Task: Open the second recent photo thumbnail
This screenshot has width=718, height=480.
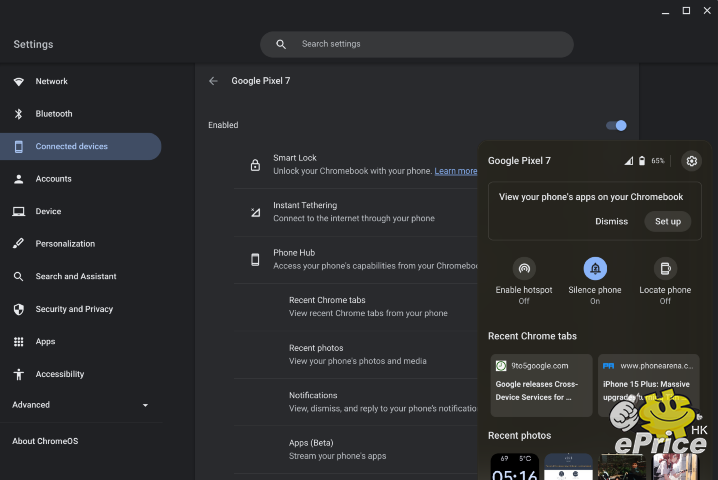Action: pyautogui.click(x=568, y=467)
